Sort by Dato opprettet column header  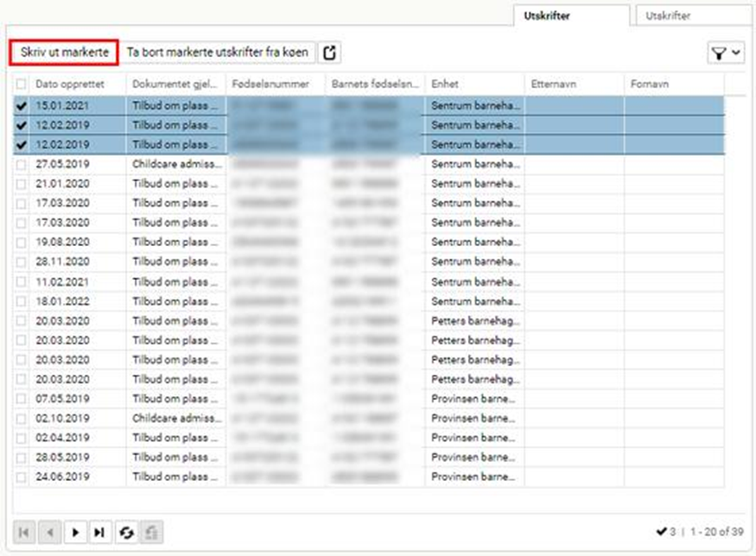[x=78, y=85]
